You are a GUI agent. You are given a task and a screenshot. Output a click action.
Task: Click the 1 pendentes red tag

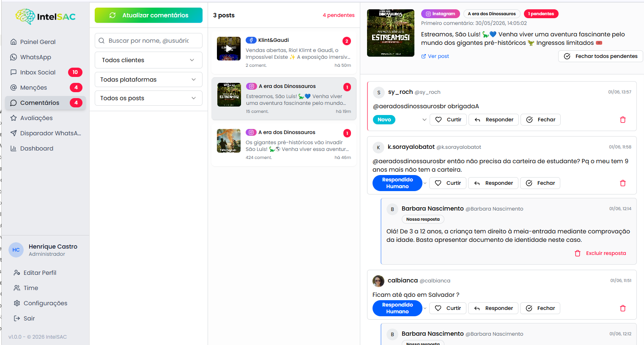coord(541,14)
